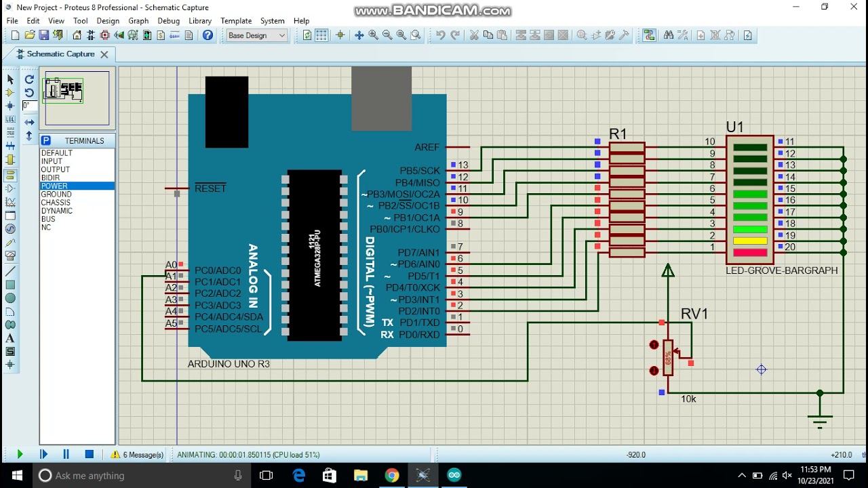Click the Zoom In magnifier icon
This screenshot has width=868, height=488.
tap(373, 35)
